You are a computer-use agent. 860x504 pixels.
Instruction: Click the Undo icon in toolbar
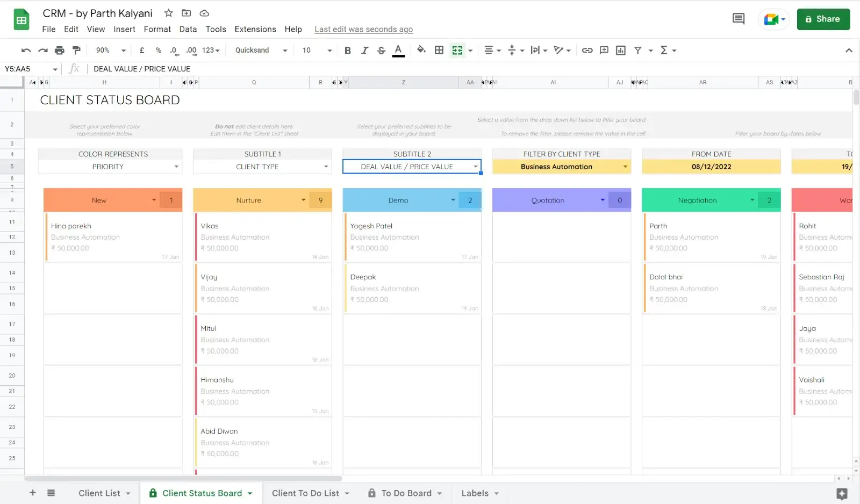[26, 51]
